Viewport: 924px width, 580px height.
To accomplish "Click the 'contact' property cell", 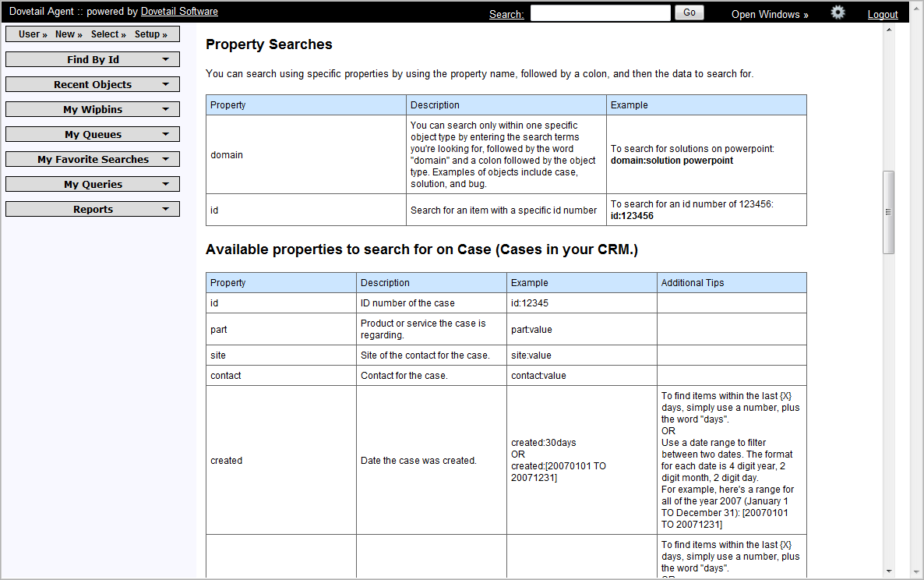I will click(281, 376).
